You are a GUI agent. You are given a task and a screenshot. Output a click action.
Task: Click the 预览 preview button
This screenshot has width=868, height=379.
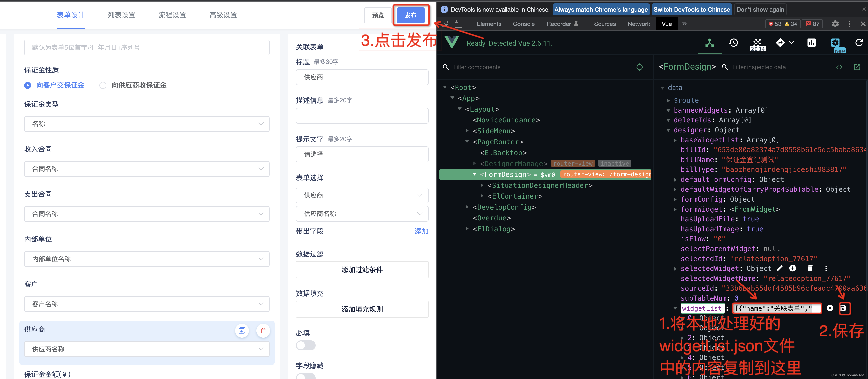point(378,15)
